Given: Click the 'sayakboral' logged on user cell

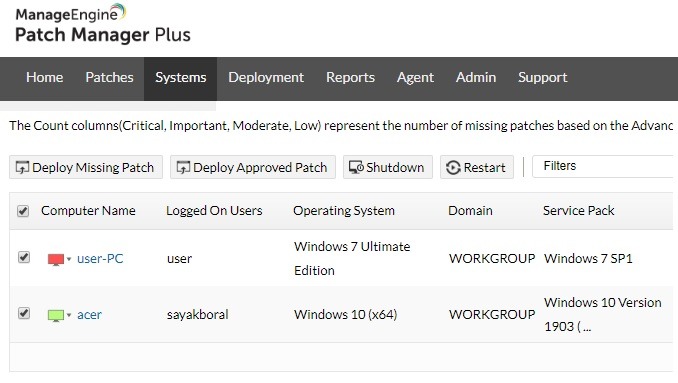Looking at the screenshot, I should [x=198, y=315].
